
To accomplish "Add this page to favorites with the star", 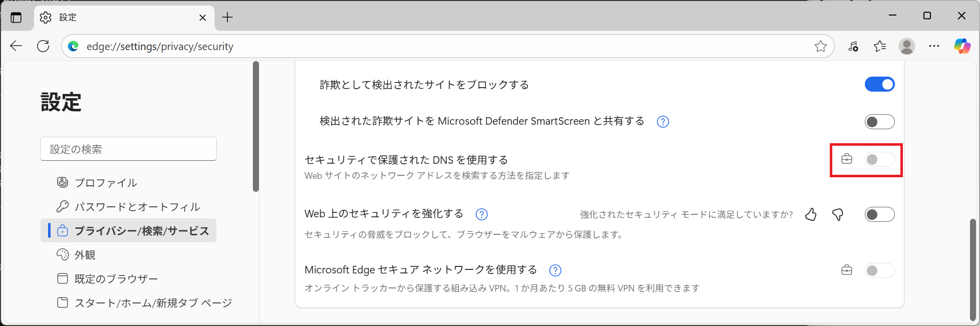I will pos(820,46).
